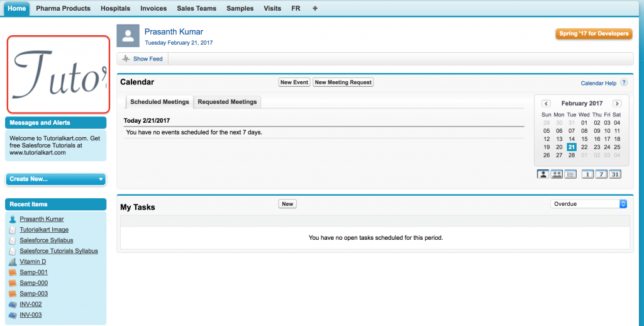Click the blue icon beside INV-002
Image resolution: width=644 pixels, height=326 pixels.
pos(13,305)
